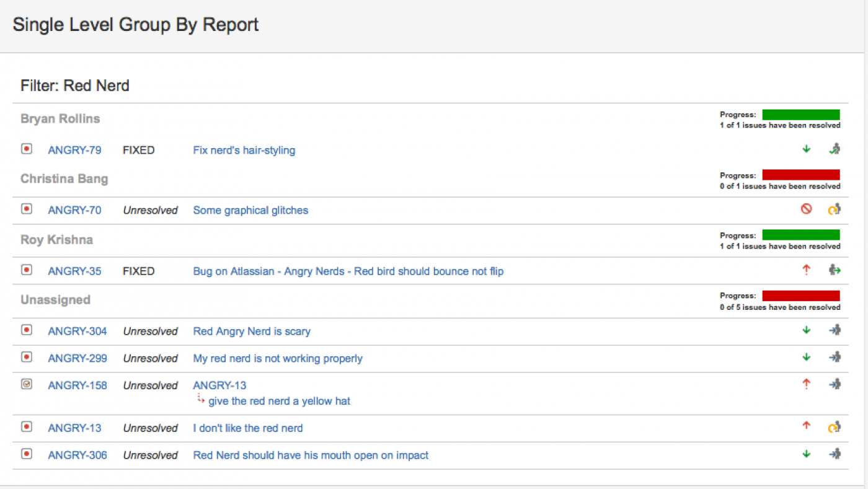Click the sub-task type icon beside ANGRY-158
This screenshot has width=868, height=489.
pyautogui.click(x=26, y=384)
